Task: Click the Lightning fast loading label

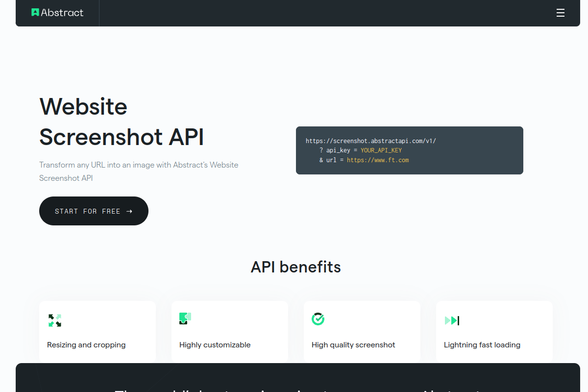Action: (482, 345)
